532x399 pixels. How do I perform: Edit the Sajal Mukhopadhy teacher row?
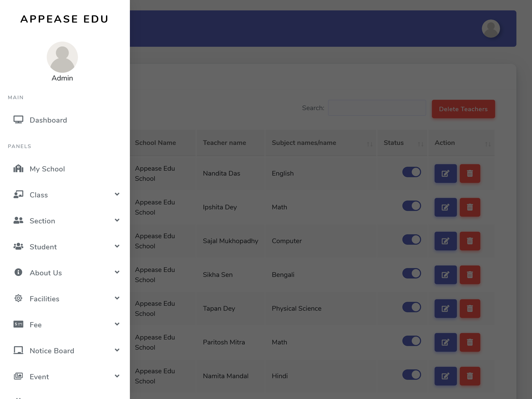pos(445,241)
